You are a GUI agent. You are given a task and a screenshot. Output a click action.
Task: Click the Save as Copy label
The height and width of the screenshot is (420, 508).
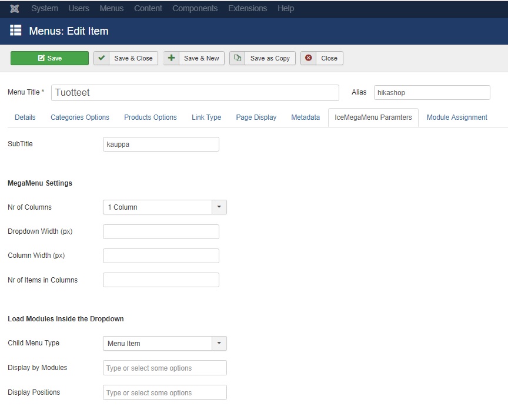pos(270,58)
